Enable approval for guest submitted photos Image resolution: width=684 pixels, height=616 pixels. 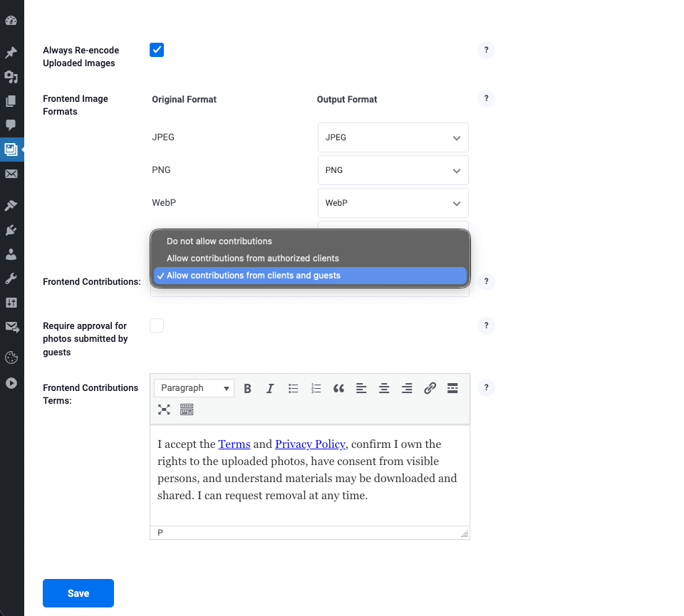tap(157, 325)
